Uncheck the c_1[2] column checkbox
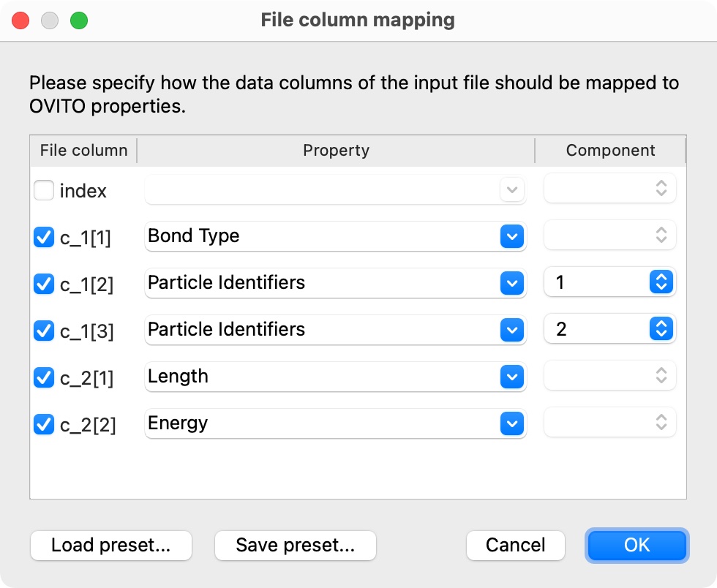717x588 pixels. [44, 284]
